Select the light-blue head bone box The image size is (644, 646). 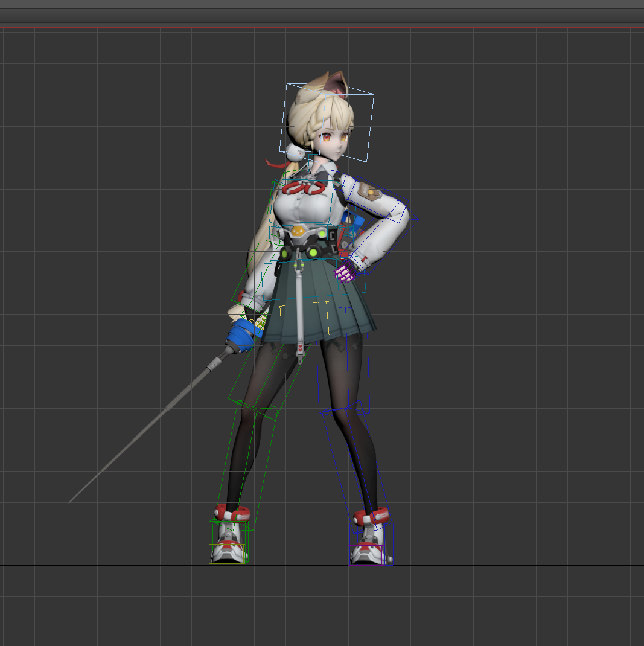coord(327,123)
